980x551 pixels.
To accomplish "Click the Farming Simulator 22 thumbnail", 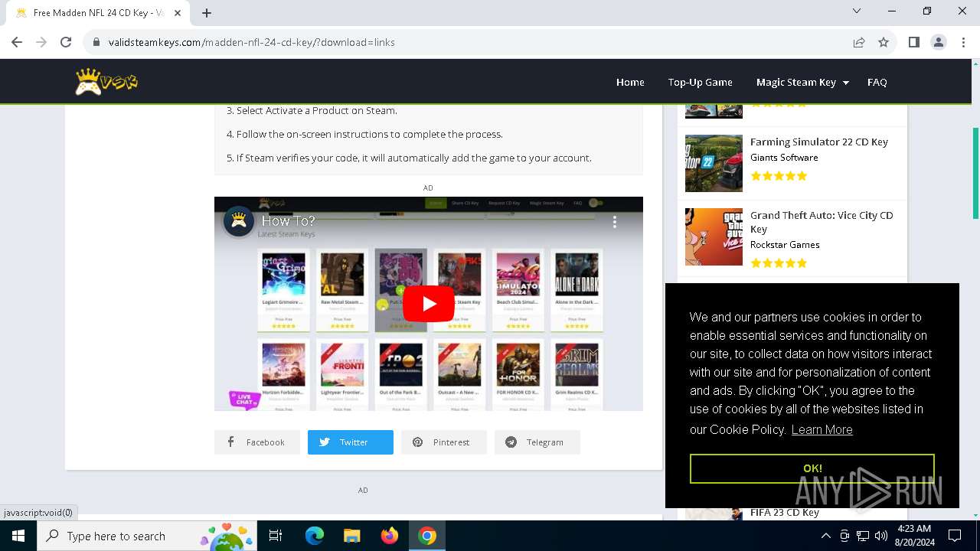I will [x=714, y=163].
